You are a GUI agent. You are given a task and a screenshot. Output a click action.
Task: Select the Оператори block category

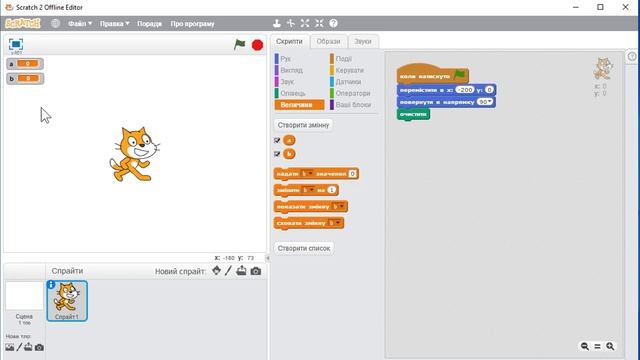coord(354,93)
